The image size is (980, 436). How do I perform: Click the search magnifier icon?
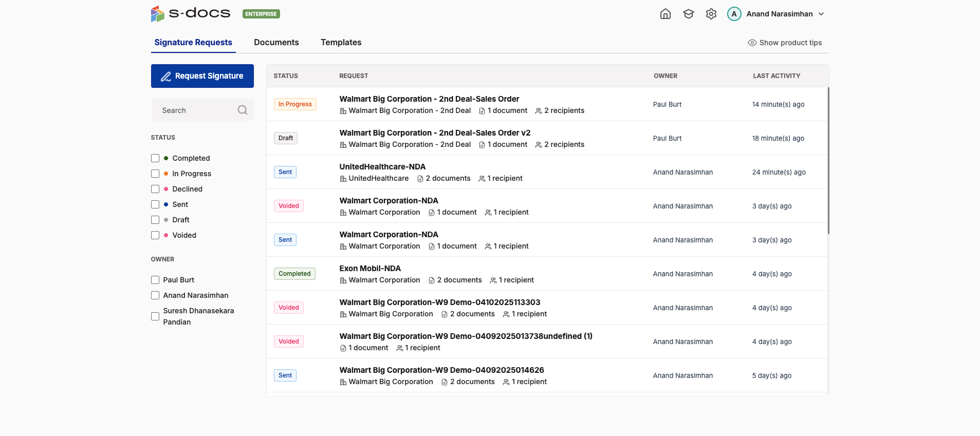(243, 110)
